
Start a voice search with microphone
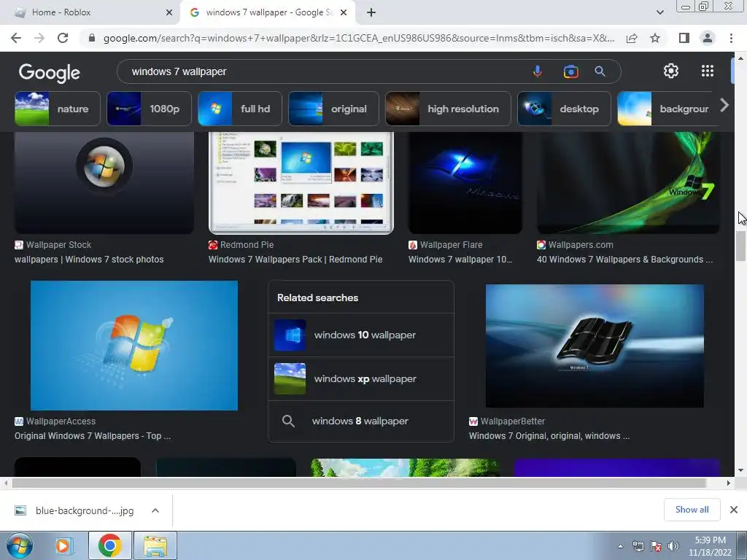click(x=538, y=71)
